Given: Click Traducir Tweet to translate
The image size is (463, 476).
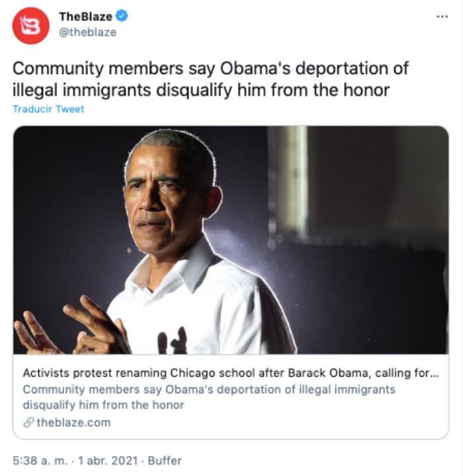Looking at the screenshot, I should pyautogui.click(x=48, y=109).
